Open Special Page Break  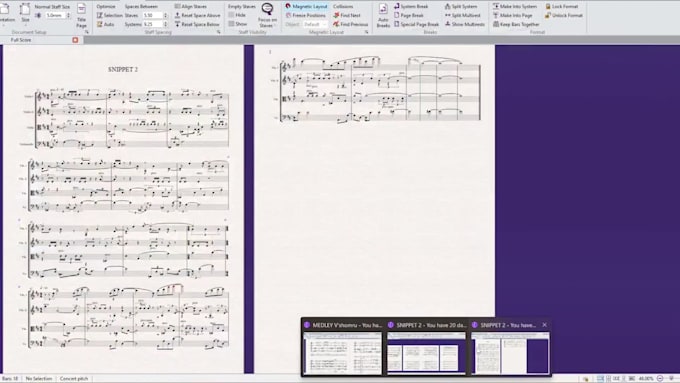click(416, 24)
